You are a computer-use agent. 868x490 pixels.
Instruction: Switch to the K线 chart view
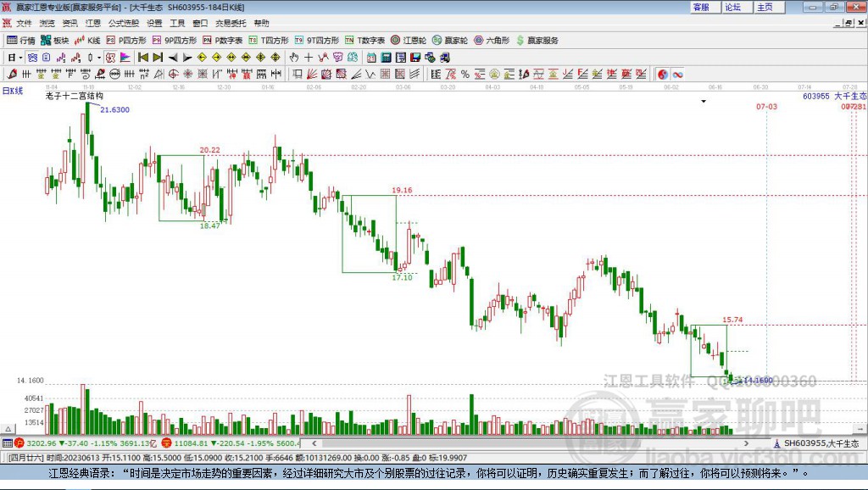tap(87, 41)
